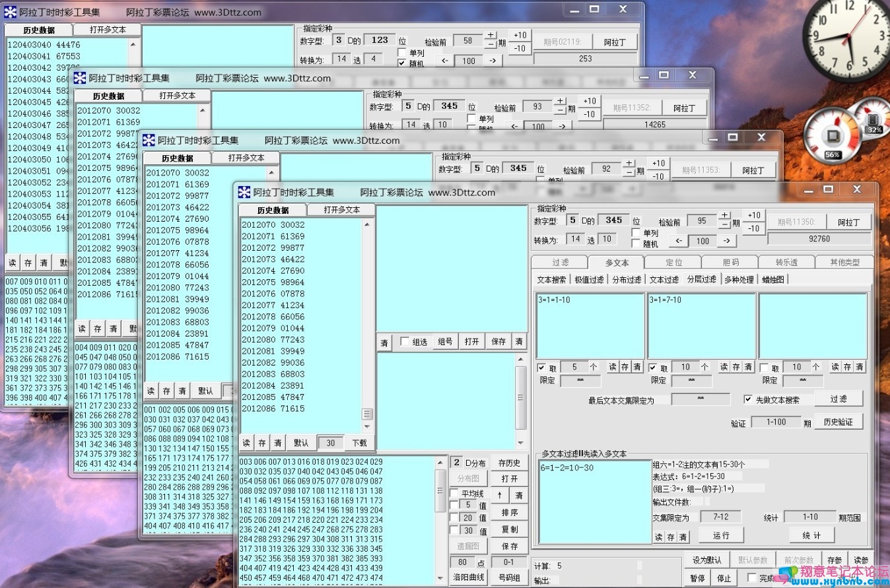
Task: Click the 存历史 button
Action: pos(509,463)
